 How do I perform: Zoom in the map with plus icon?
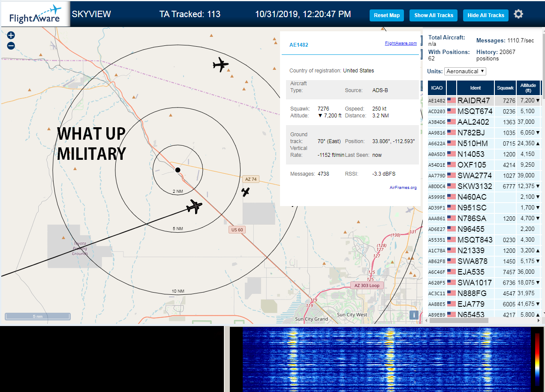pyautogui.click(x=11, y=36)
